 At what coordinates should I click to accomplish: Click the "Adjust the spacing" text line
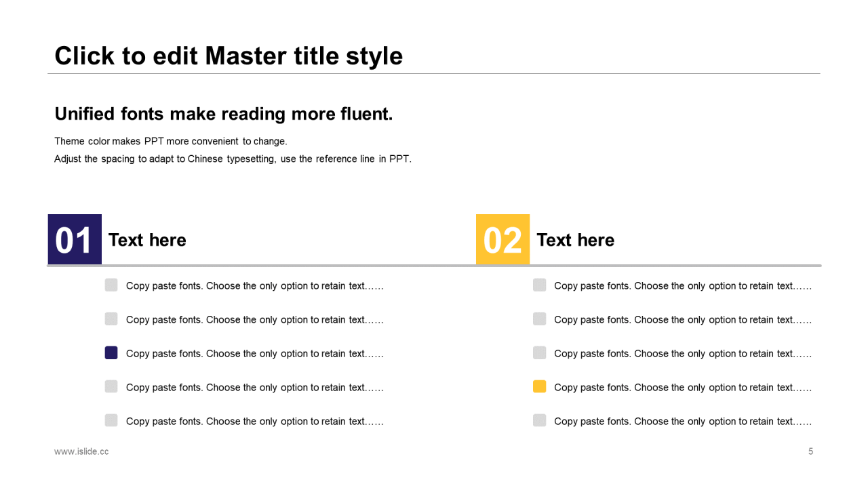coord(233,159)
